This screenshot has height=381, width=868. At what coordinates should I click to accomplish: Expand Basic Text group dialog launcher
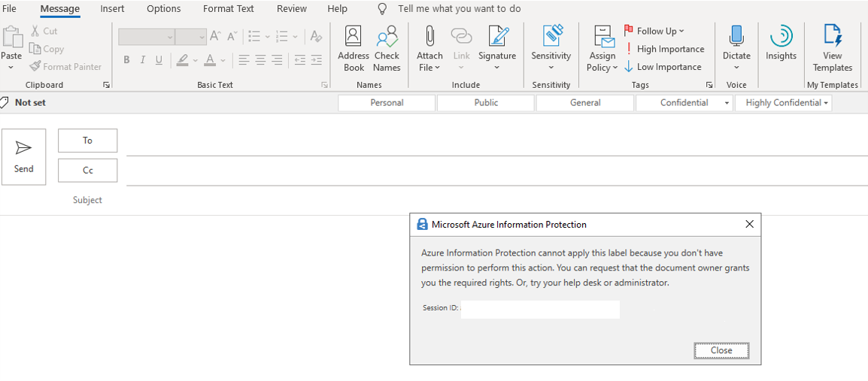(x=324, y=85)
